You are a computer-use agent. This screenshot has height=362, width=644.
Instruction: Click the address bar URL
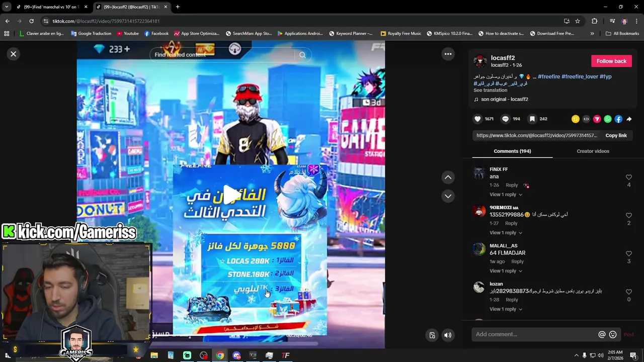106,21
